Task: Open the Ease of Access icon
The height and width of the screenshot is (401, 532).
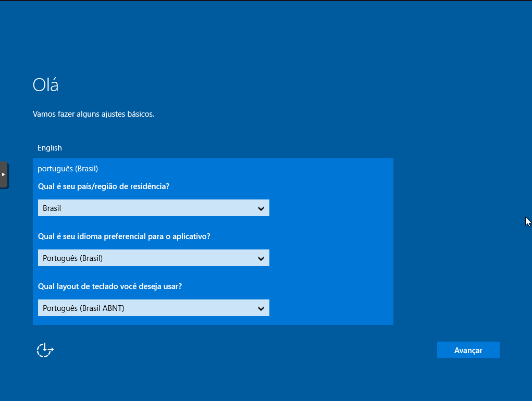Action: 45,350
